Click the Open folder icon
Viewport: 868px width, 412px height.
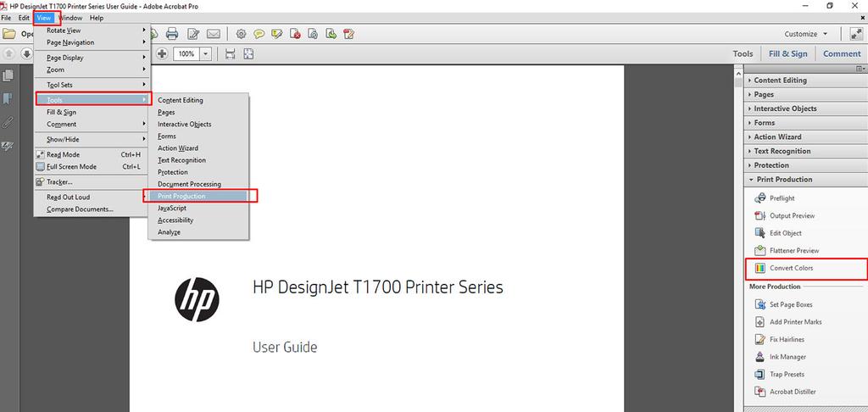click(8, 34)
